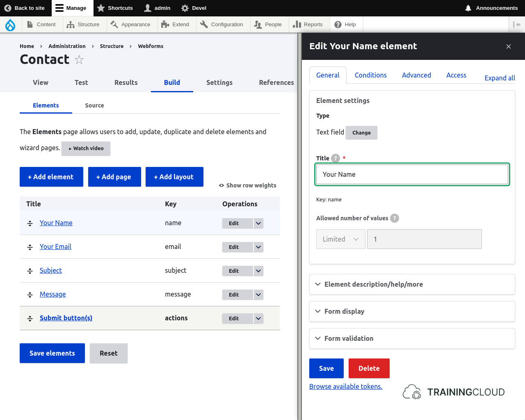Expand Element description/help/more section
The height and width of the screenshot is (420, 525).
click(412, 284)
